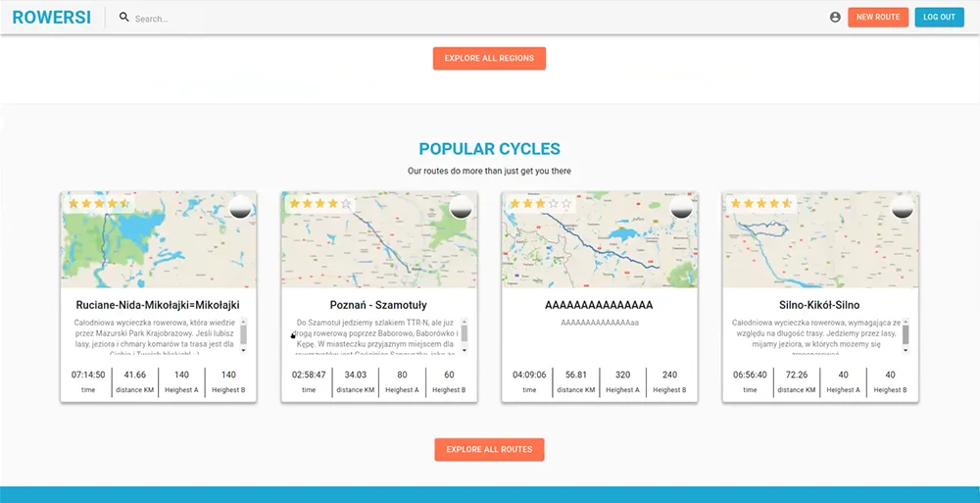Click the NEW ROUTE button
The width and height of the screenshot is (980, 503).
[878, 17]
